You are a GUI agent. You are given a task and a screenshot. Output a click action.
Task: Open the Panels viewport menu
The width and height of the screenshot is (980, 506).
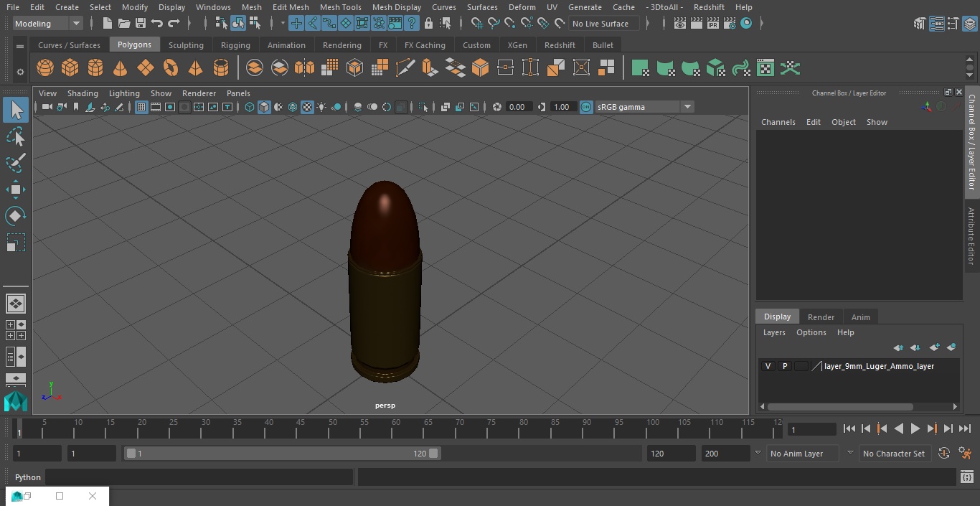(238, 93)
